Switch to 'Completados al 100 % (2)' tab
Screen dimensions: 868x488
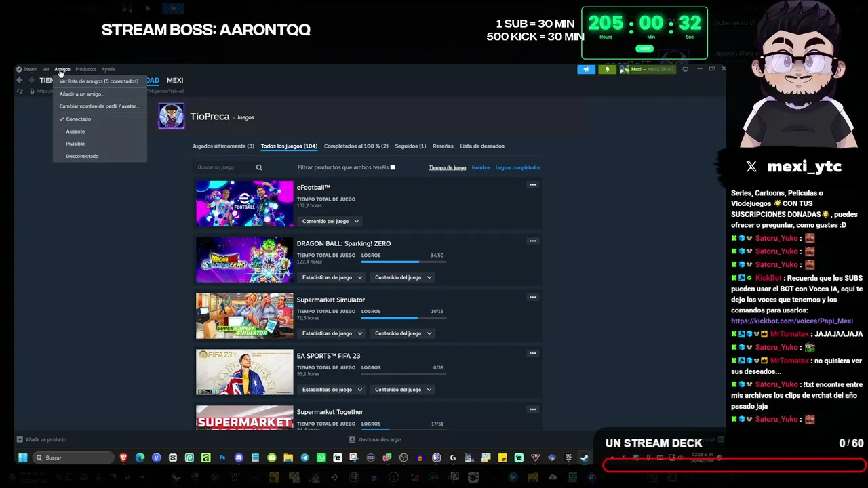(x=356, y=146)
